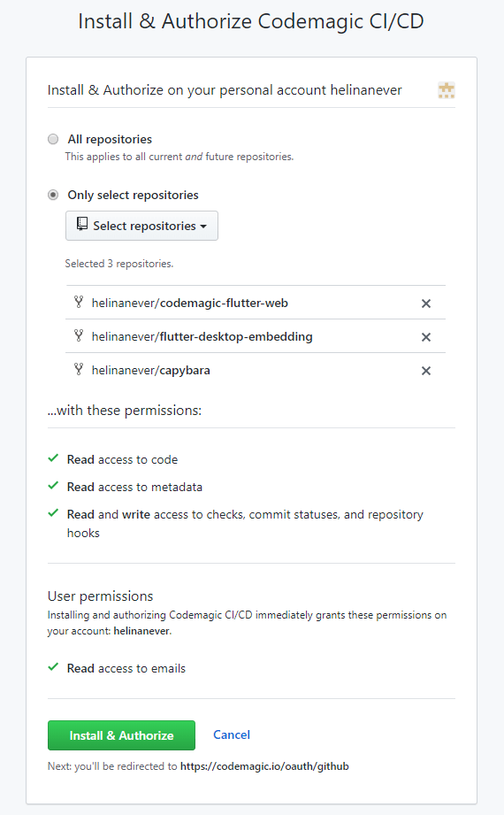Click fork icon beside codemagic-flutter-web
The image size is (504, 815).
coord(79,302)
